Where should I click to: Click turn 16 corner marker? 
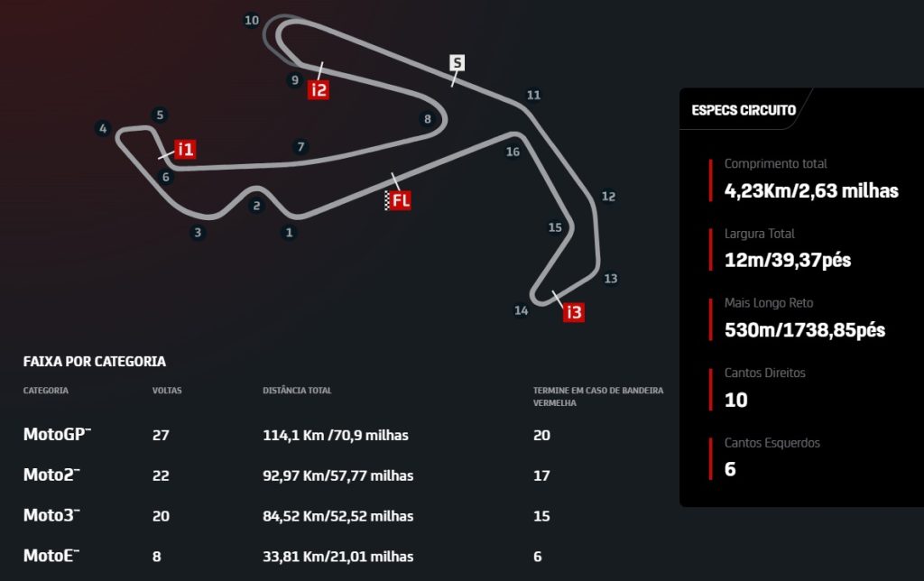click(x=513, y=152)
